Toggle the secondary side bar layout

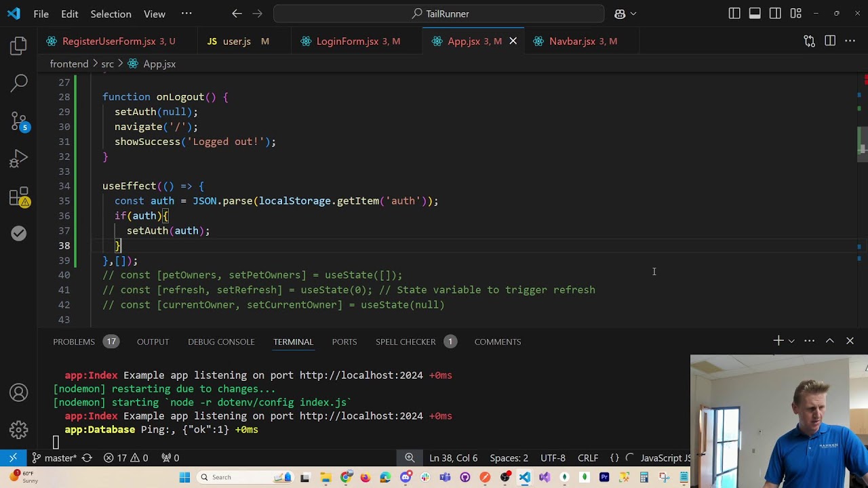coord(775,14)
